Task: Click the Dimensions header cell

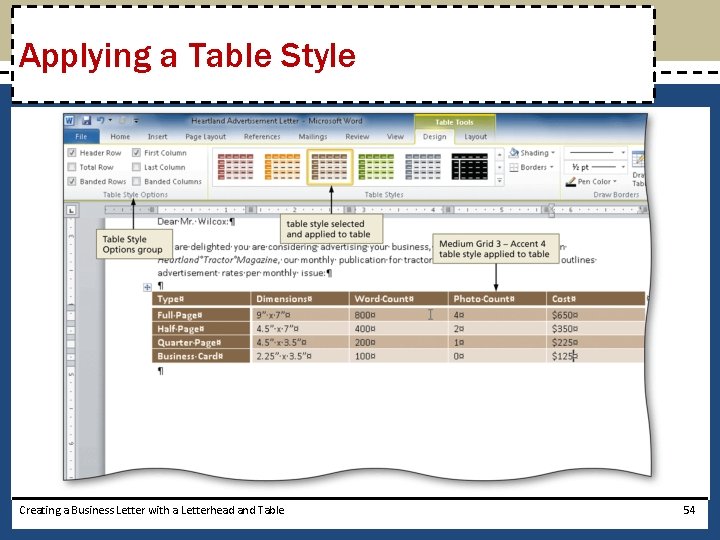Action: point(300,298)
